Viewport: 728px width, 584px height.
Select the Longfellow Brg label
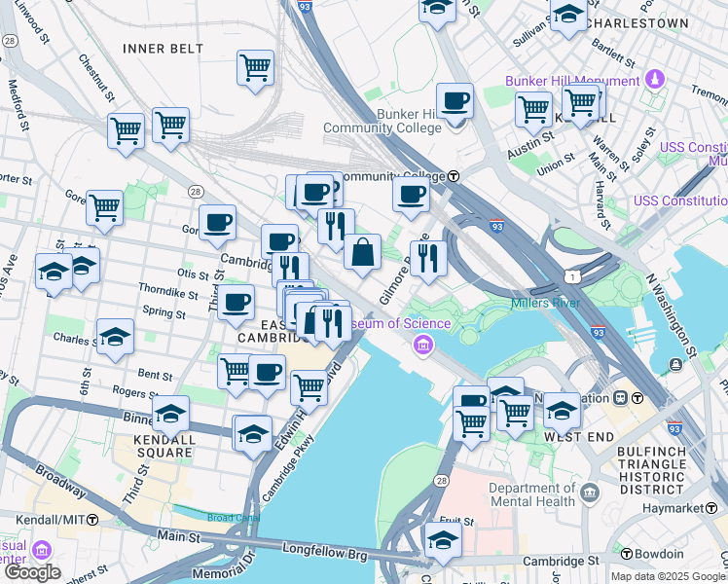(325, 552)
